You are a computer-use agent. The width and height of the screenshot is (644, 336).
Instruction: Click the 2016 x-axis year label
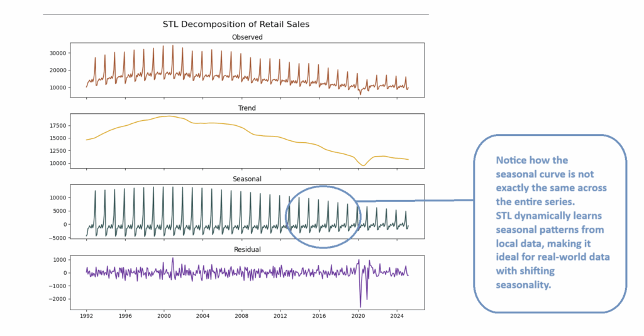coord(319,316)
